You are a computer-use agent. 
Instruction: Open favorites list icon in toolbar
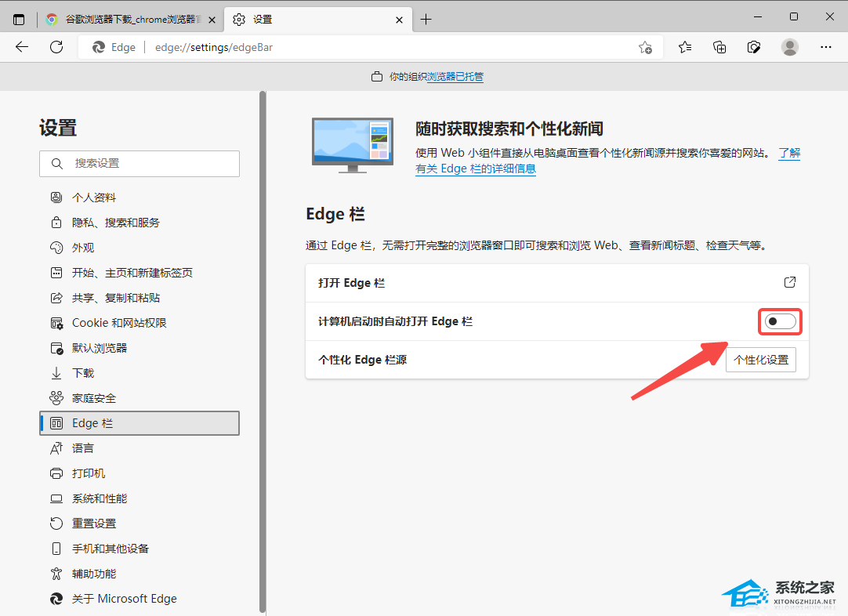(x=685, y=47)
